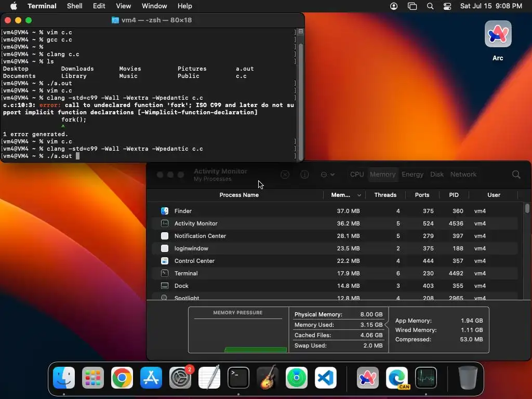Select the loginwindow process row
Screen dimensions: 532x399
[334, 248]
